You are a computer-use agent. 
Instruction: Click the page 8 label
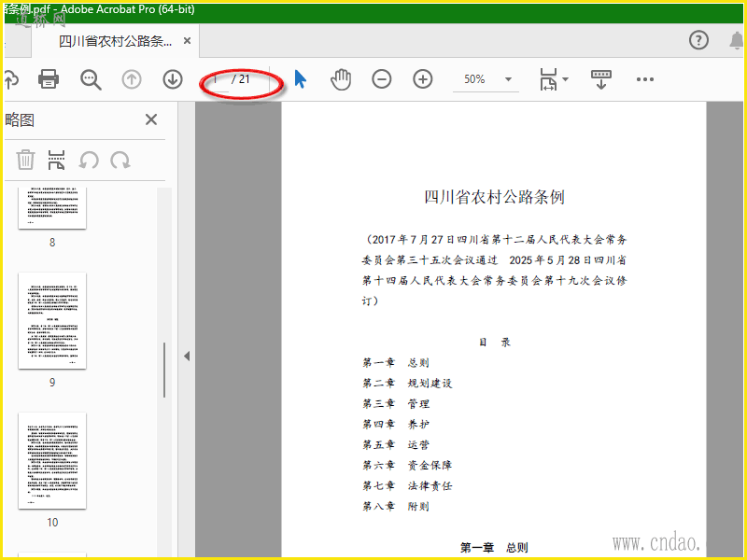[52, 243]
